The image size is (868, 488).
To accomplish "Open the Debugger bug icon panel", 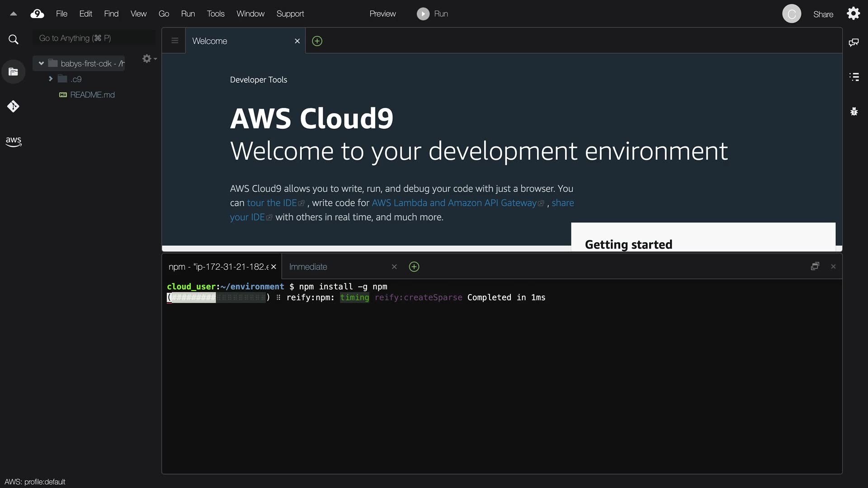I will point(854,111).
